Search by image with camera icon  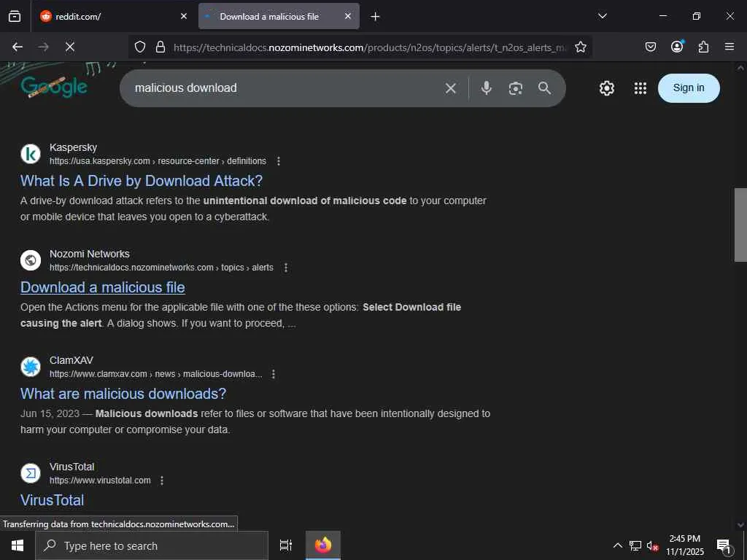(516, 88)
